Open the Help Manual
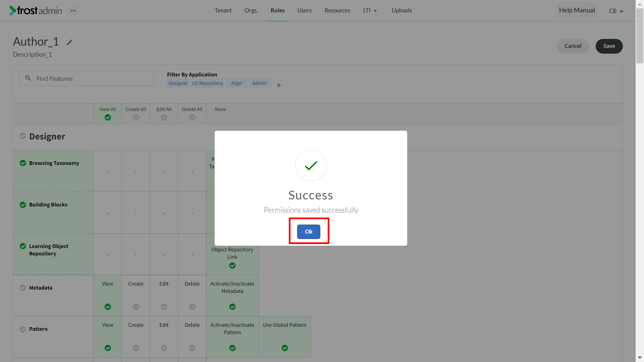This screenshot has height=362, width=644. (x=577, y=10)
